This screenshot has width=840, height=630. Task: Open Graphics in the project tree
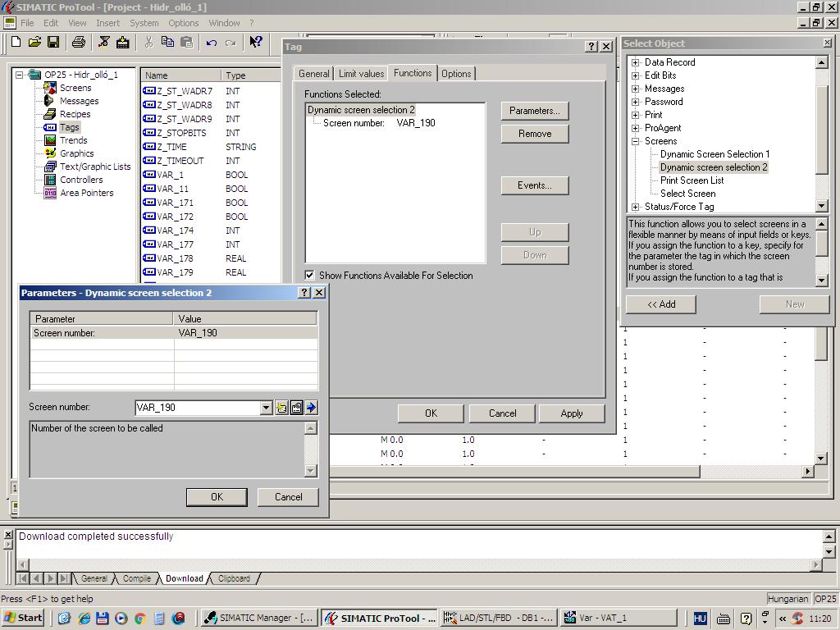[76, 153]
